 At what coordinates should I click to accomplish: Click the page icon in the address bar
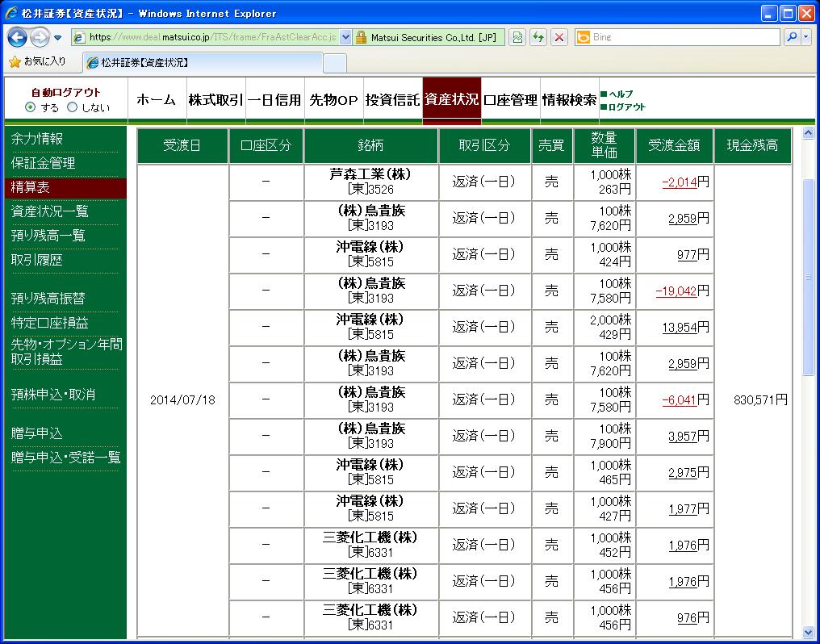(x=79, y=37)
